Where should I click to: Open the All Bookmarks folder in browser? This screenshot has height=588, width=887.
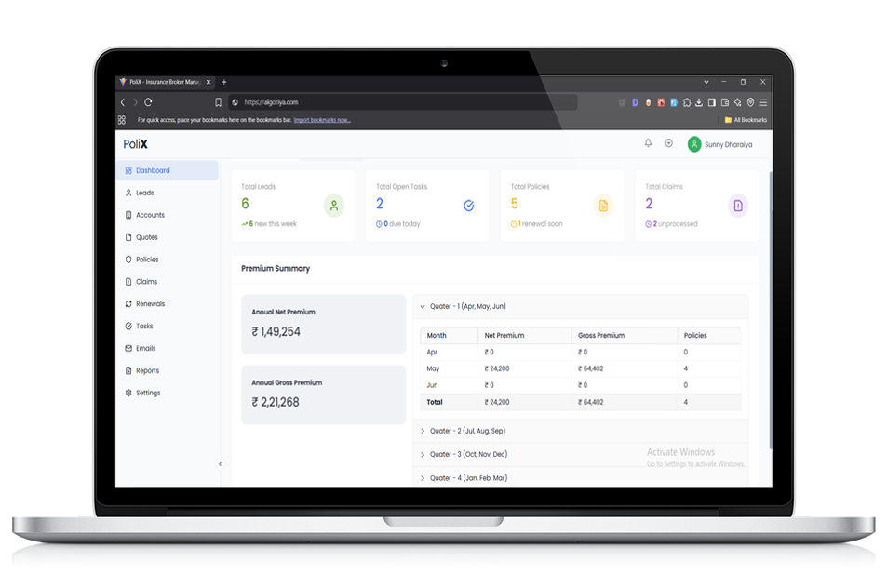[x=745, y=120]
